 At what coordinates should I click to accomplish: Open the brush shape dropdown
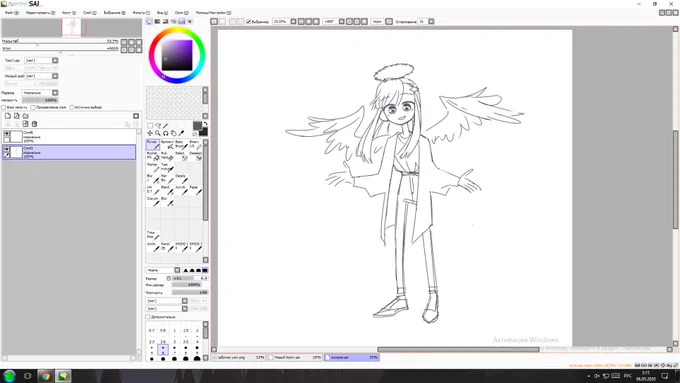coord(185,301)
